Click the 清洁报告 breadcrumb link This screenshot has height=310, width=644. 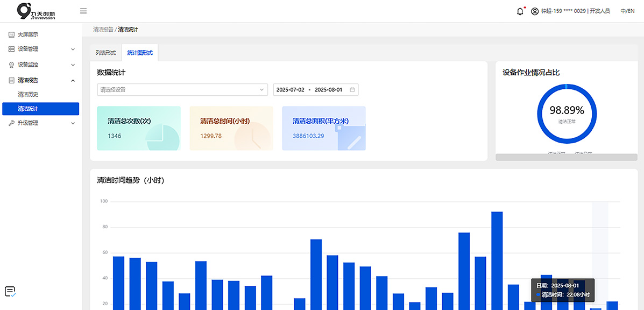[103, 30]
